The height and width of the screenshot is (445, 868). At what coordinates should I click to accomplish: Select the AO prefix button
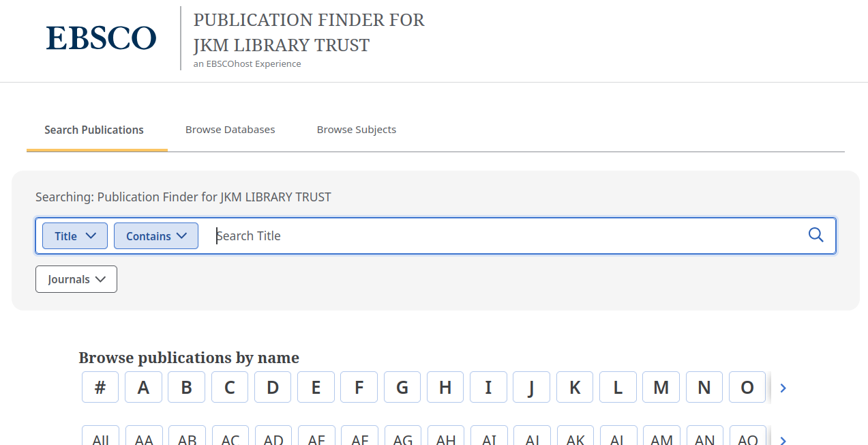(747, 440)
